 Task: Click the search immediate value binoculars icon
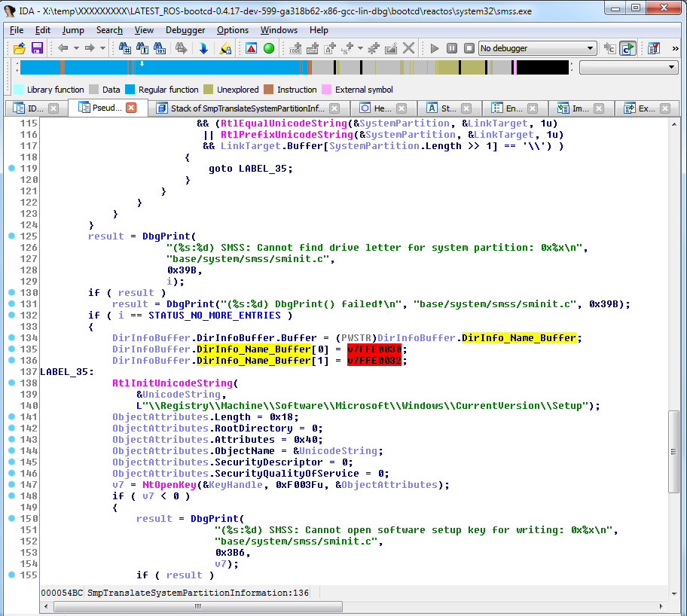[x=125, y=48]
